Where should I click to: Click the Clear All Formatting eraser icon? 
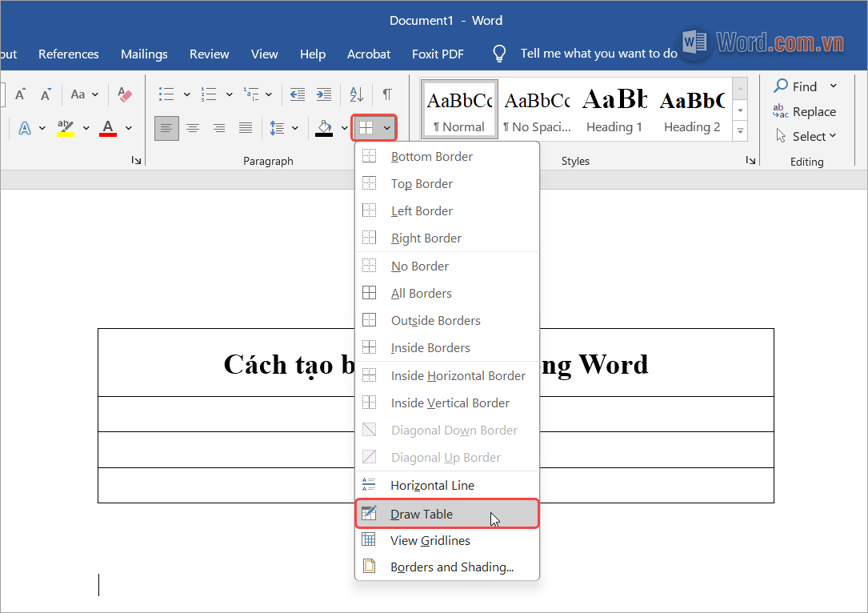124,94
